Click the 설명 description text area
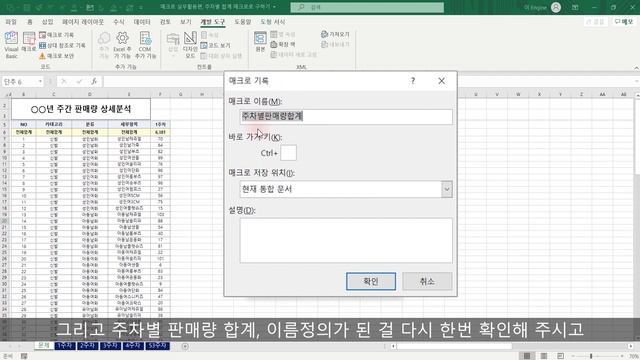The width and height of the screenshot is (640, 360). (x=346, y=240)
